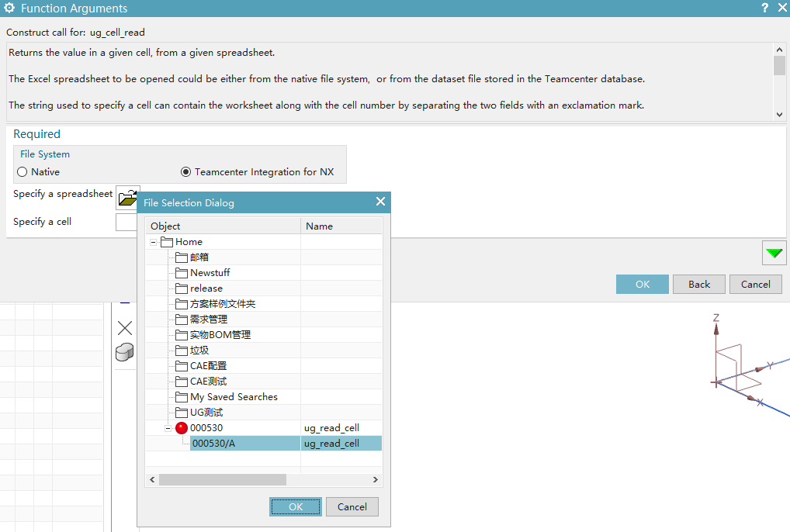Collapse the Home tree node
The height and width of the screenshot is (532, 790).
tap(153, 242)
